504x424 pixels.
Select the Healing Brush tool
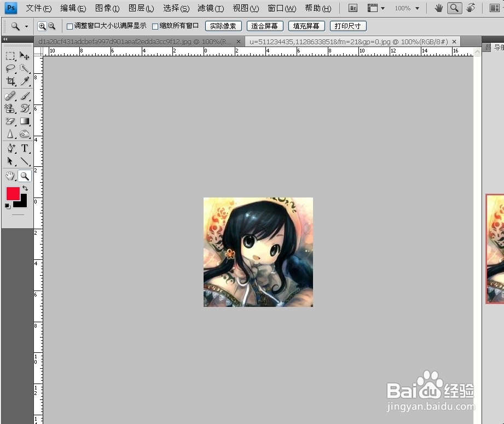point(10,96)
